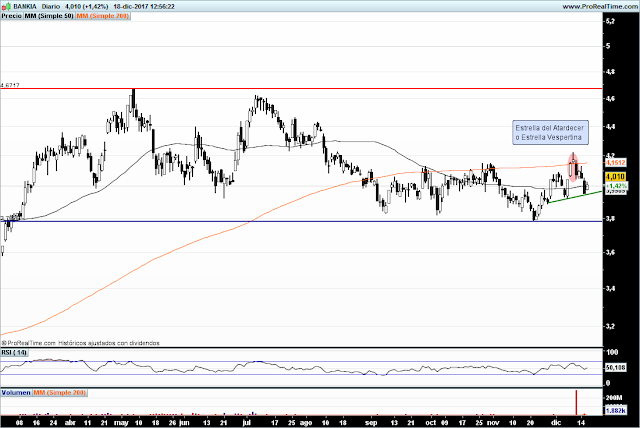The height and width of the screenshot is (428, 640).
Task: Click the 3,2 price axis label
Action: click(x=611, y=326)
